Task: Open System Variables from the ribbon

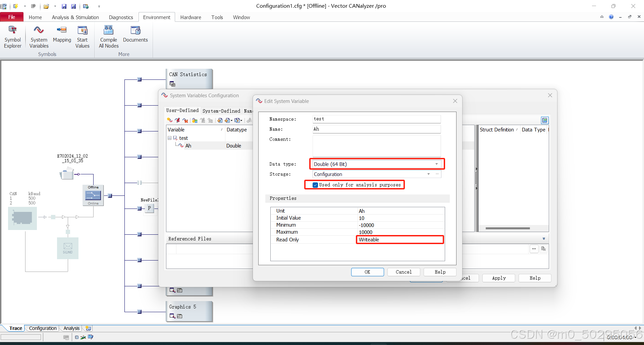Action: [39, 37]
